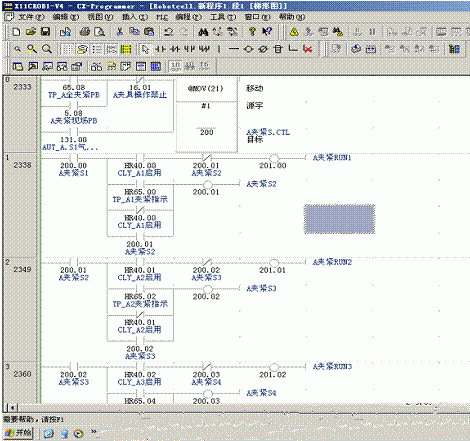Open the cross reference report icon
This screenshot has width=470, height=441.
97,66
